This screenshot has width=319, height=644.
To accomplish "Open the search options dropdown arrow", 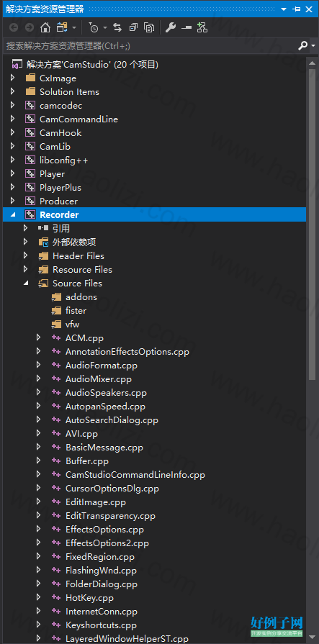I will (313, 46).
